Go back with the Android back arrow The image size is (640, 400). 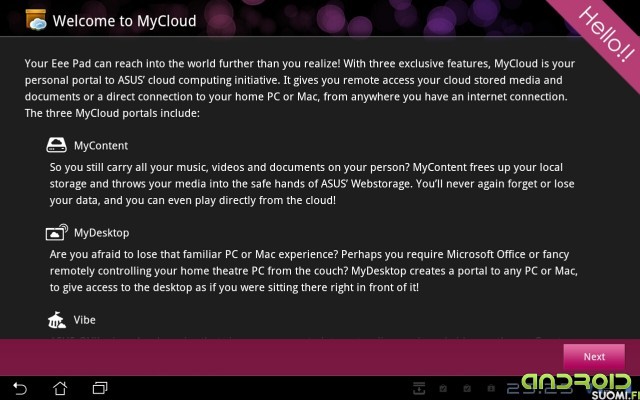[20, 388]
